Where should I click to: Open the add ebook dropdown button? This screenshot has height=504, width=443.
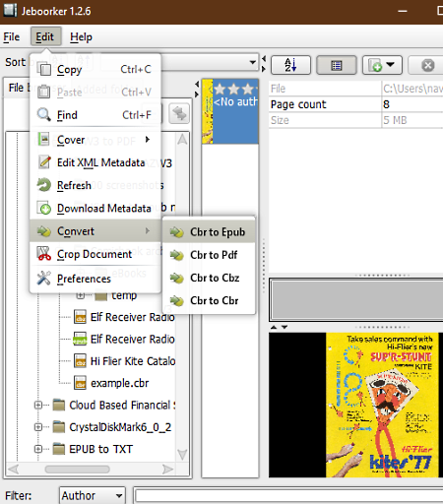382,65
